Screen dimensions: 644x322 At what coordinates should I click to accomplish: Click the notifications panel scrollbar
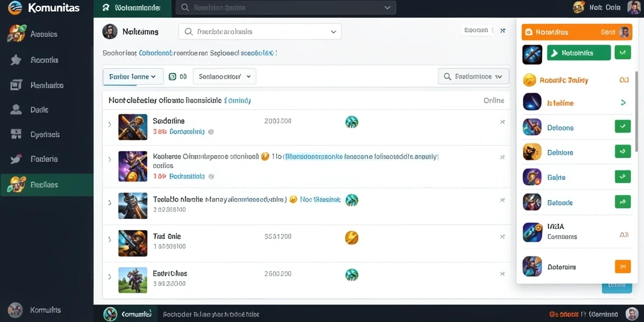[x=636, y=111]
